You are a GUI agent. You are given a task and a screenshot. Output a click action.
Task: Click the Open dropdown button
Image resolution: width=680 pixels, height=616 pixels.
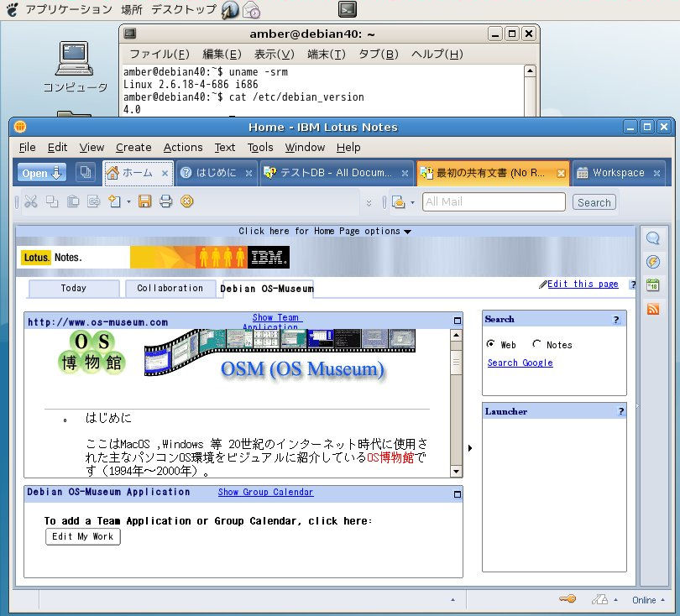click(x=42, y=173)
